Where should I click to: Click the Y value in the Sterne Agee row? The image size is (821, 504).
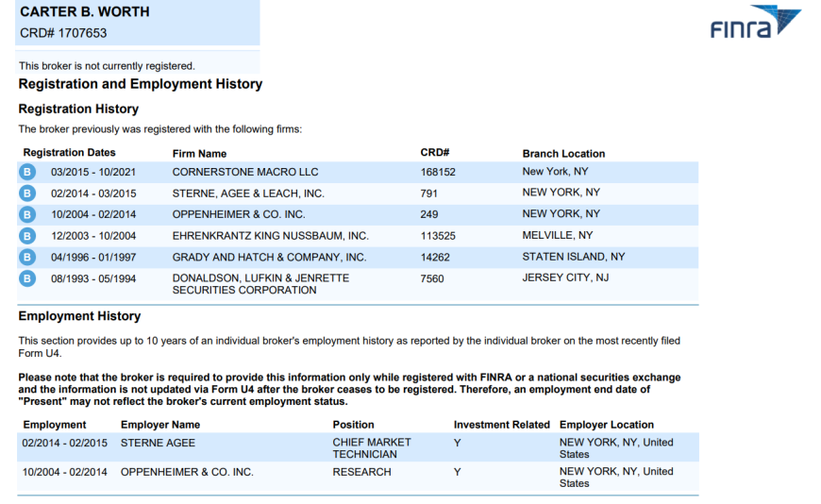point(457,444)
